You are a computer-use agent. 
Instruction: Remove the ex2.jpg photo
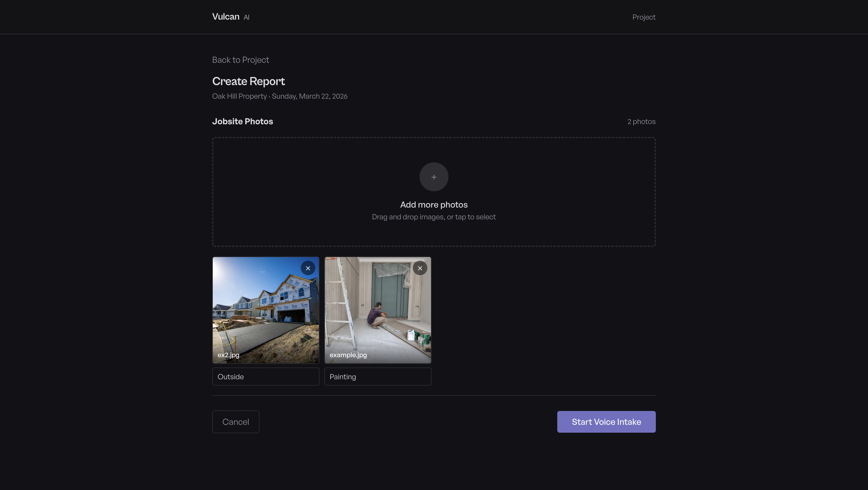[x=308, y=268]
